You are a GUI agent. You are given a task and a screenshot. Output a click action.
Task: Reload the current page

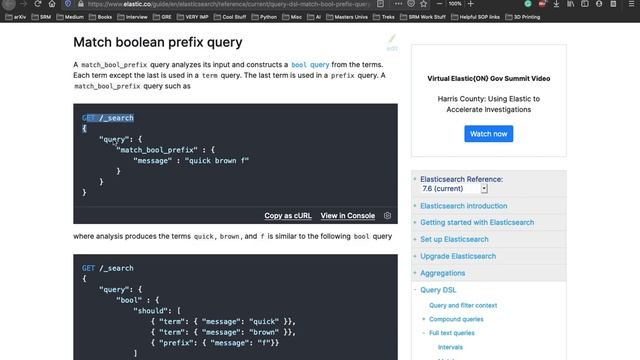38,4
